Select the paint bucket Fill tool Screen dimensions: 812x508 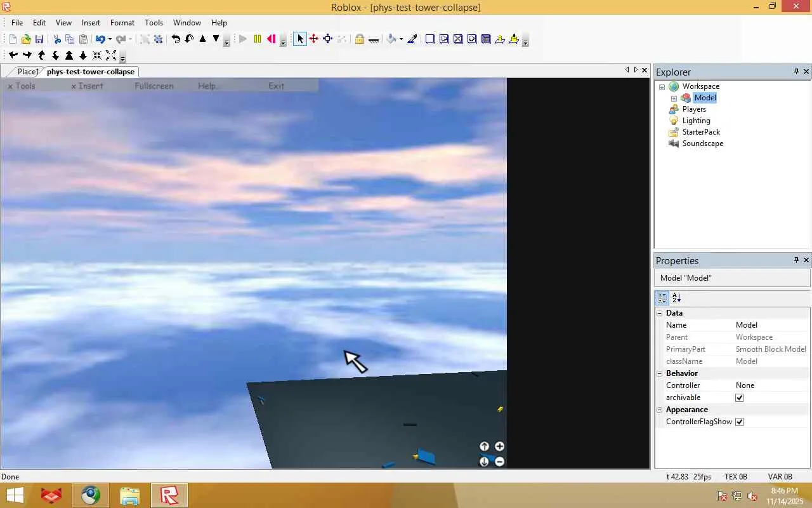(x=391, y=39)
